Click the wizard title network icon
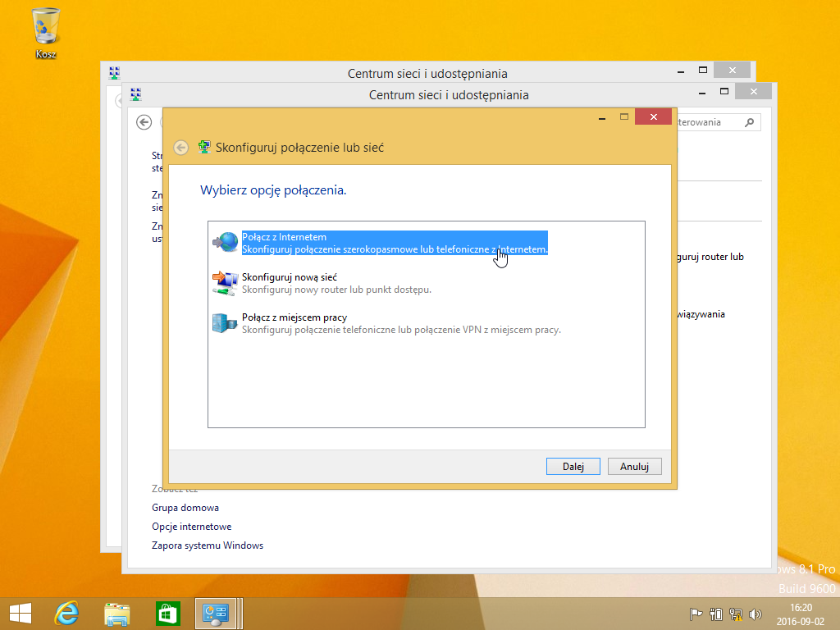The height and width of the screenshot is (630, 840). click(x=204, y=147)
